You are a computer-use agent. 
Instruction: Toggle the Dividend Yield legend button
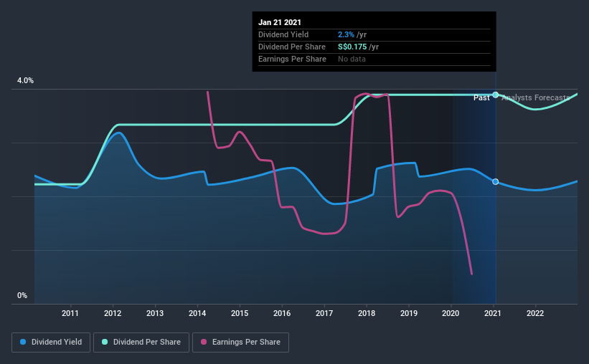[x=51, y=343]
